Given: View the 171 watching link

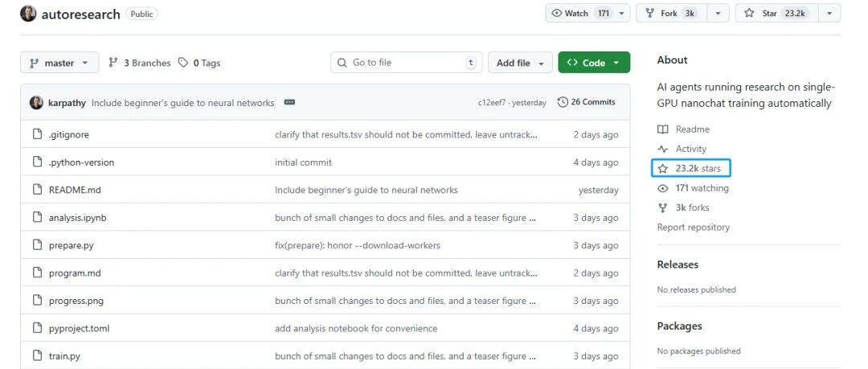Looking at the screenshot, I should click(x=702, y=188).
